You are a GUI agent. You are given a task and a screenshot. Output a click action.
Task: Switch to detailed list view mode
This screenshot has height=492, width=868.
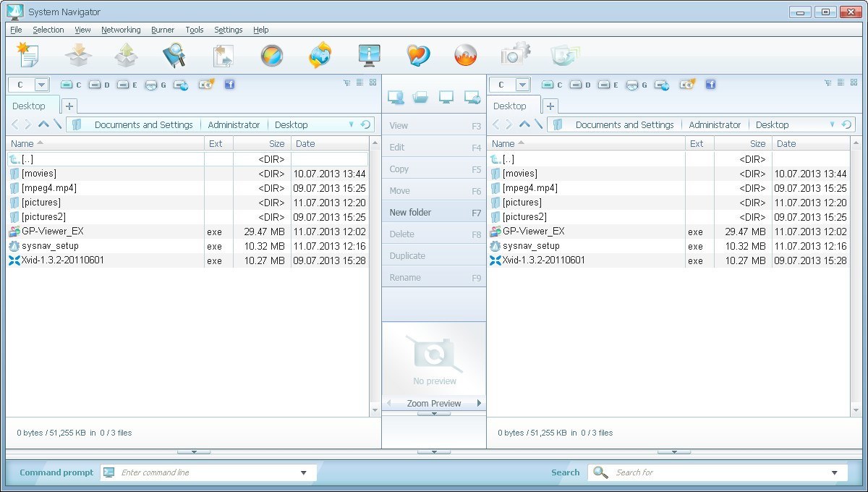(359, 82)
